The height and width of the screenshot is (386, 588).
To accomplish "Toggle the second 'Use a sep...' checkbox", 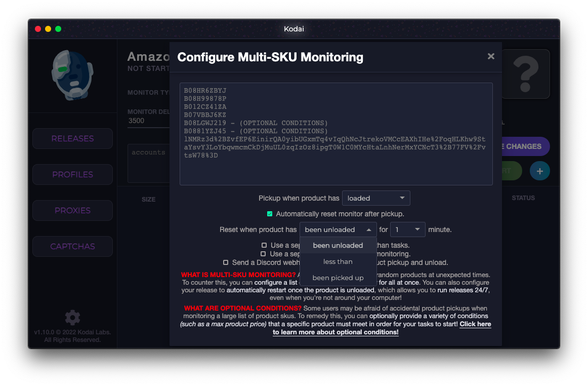I will pos(263,254).
